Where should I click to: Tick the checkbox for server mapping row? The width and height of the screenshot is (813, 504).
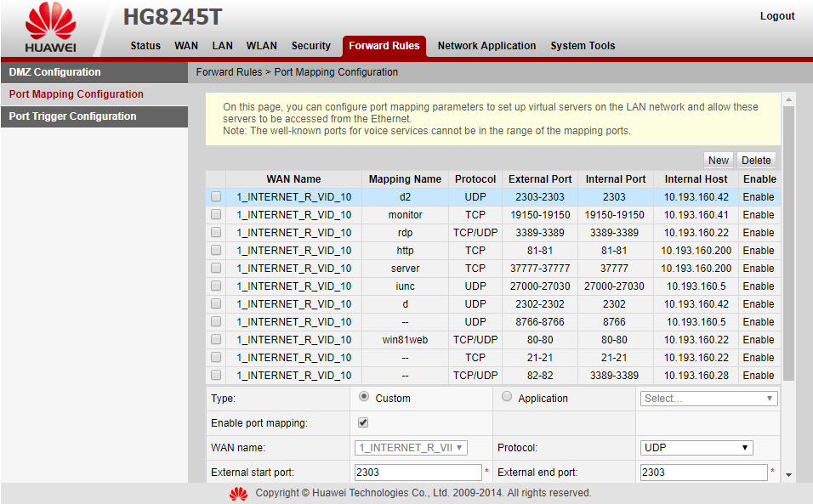216,269
